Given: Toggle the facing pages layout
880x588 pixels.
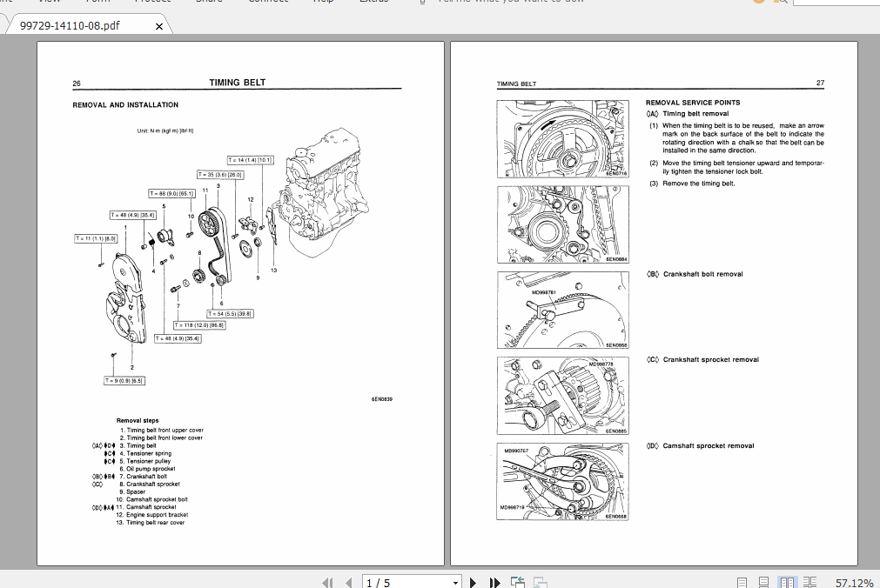Looking at the screenshot, I should pyautogui.click(x=789, y=581).
